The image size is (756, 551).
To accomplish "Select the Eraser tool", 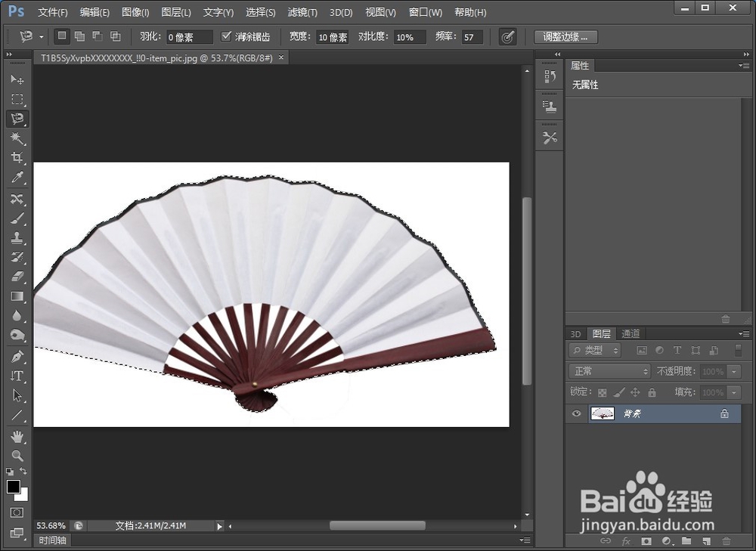I will coord(17,276).
